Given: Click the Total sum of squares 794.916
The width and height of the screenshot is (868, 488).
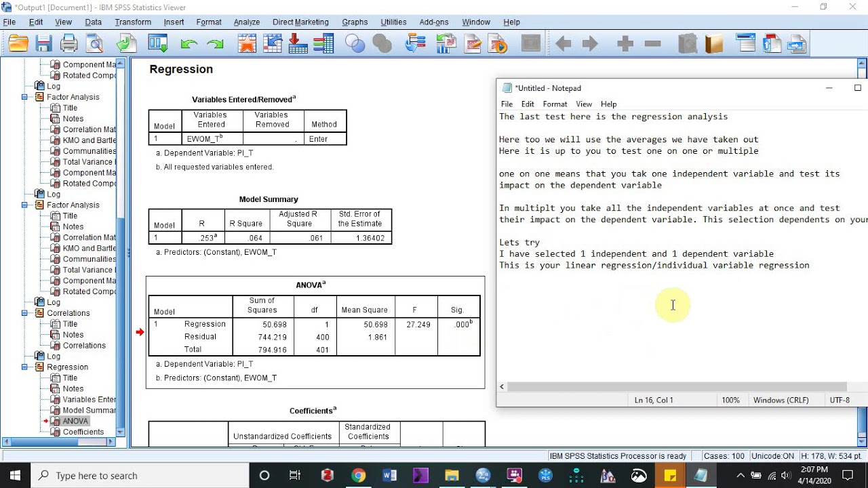Looking at the screenshot, I should [x=272, y=350].
